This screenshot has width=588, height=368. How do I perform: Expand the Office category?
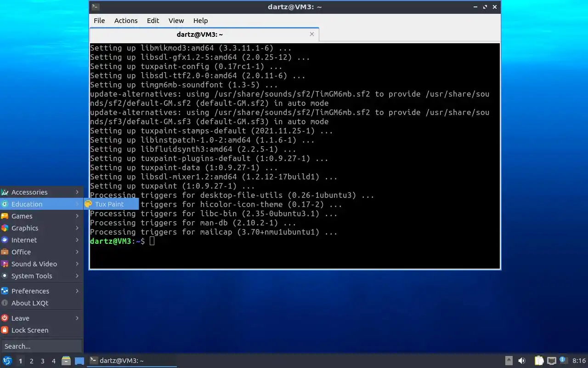(41, 252)
